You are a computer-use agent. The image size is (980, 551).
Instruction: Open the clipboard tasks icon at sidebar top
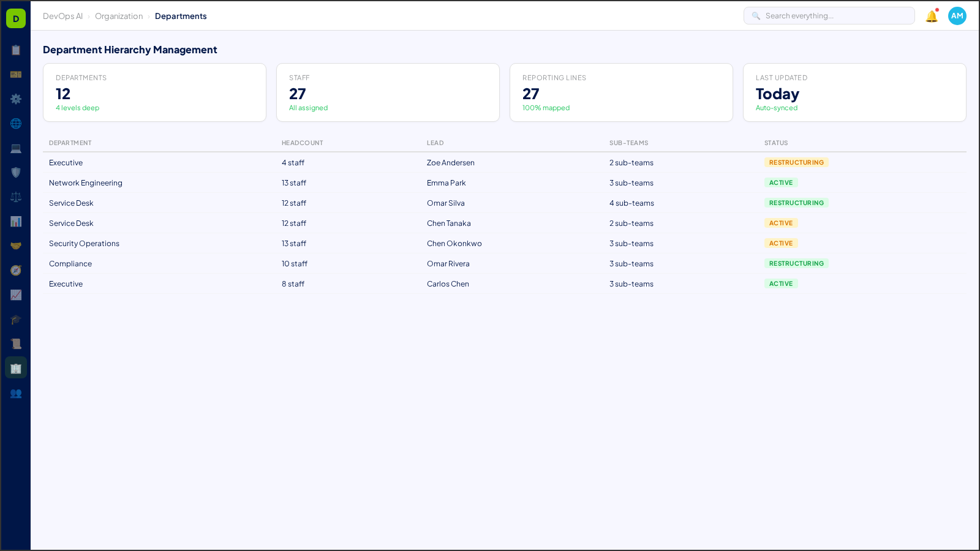coord(16,50)
